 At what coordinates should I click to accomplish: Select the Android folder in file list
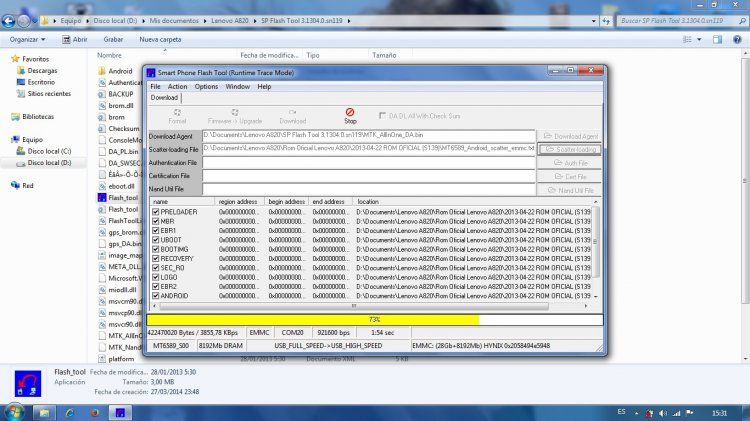coord(120,71)
